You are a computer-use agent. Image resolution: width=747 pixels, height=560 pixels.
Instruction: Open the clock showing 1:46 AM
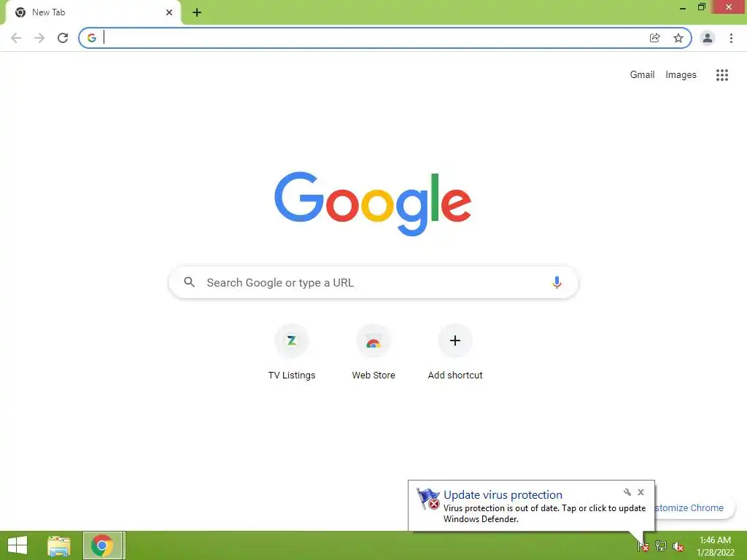715,546
